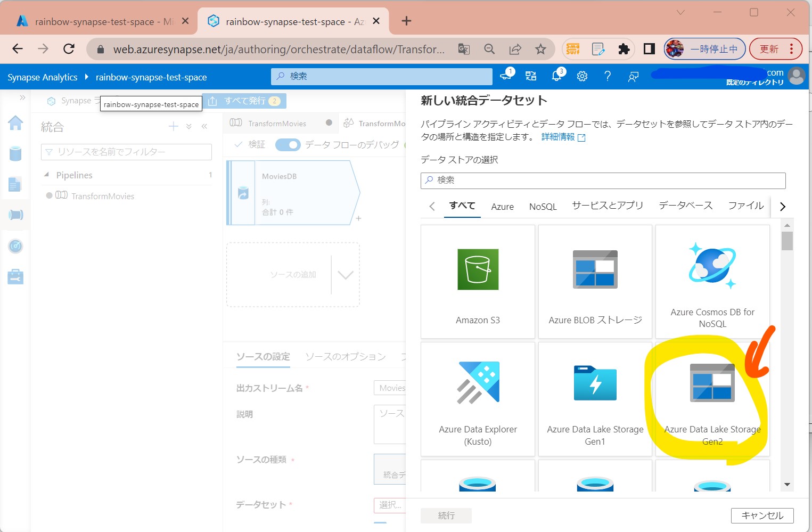Image resolution: width=812 pixels, height=532 pixels.
Task: Open the Data hub cylinder icon
Action: pyautogui.click(x=15, y=154)
